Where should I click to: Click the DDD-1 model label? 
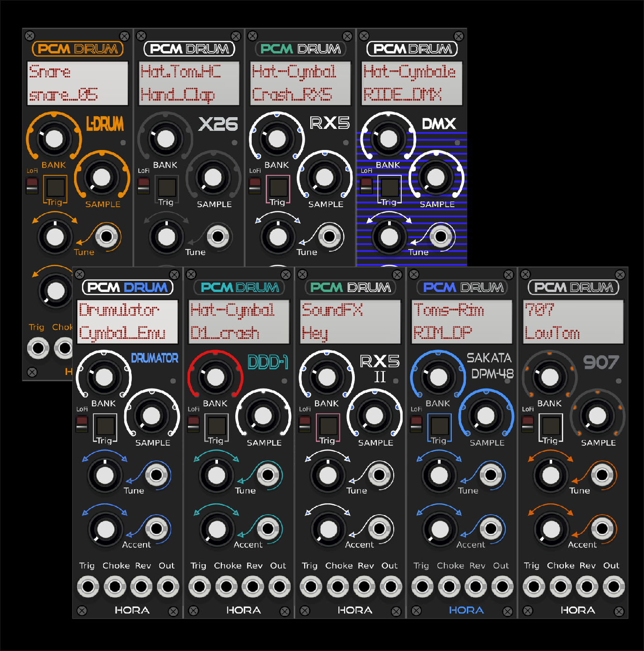(268, 362)
